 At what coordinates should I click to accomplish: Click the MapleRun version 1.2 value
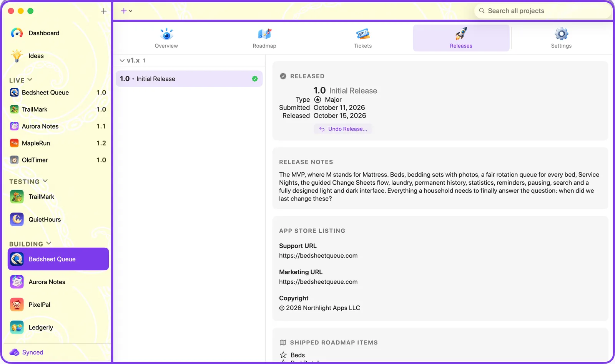coord(101,143)
